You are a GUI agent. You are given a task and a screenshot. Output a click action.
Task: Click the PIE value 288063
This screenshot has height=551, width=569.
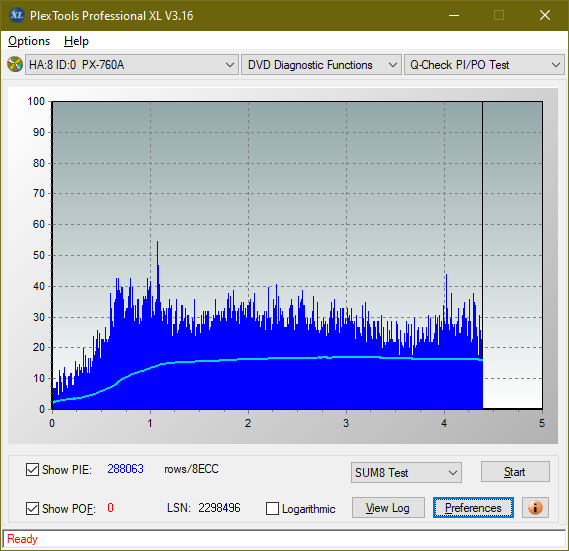click(x=126, y=469)
